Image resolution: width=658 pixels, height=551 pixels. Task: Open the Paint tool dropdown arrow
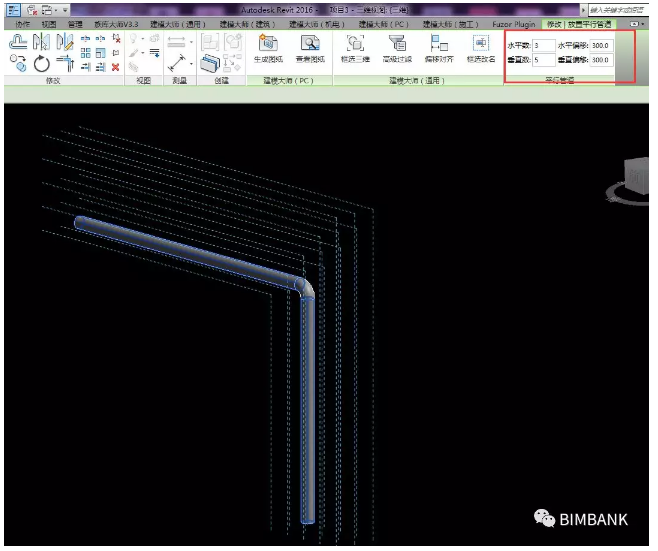[x=143, y=53]
